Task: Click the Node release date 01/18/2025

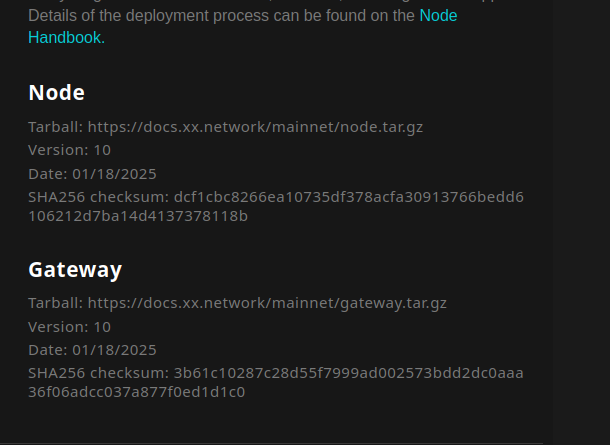Action: tap(114, 173)
